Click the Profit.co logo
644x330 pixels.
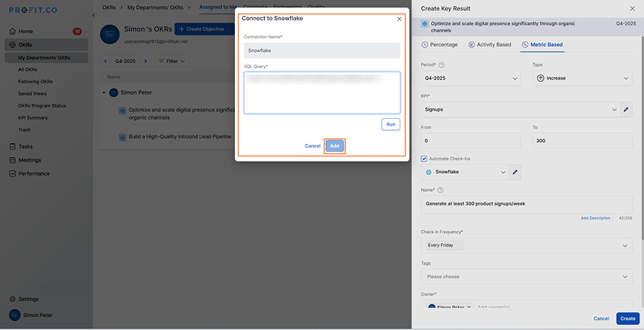[x=33, y=10]
